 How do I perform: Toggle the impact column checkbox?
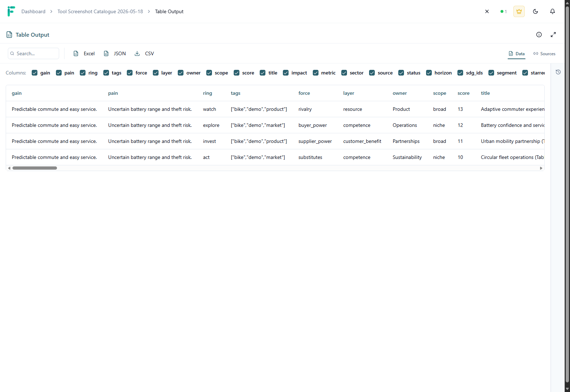pos(286,73)
